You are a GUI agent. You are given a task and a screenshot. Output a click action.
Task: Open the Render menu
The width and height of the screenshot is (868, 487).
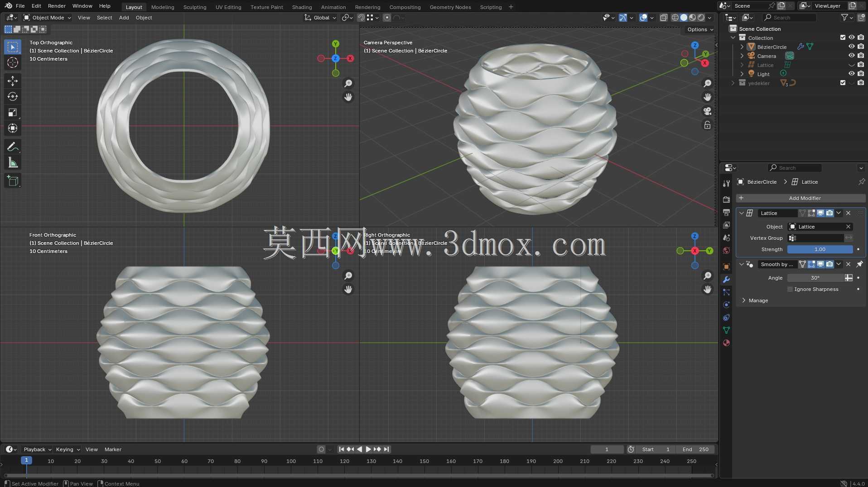click(57, 6)
